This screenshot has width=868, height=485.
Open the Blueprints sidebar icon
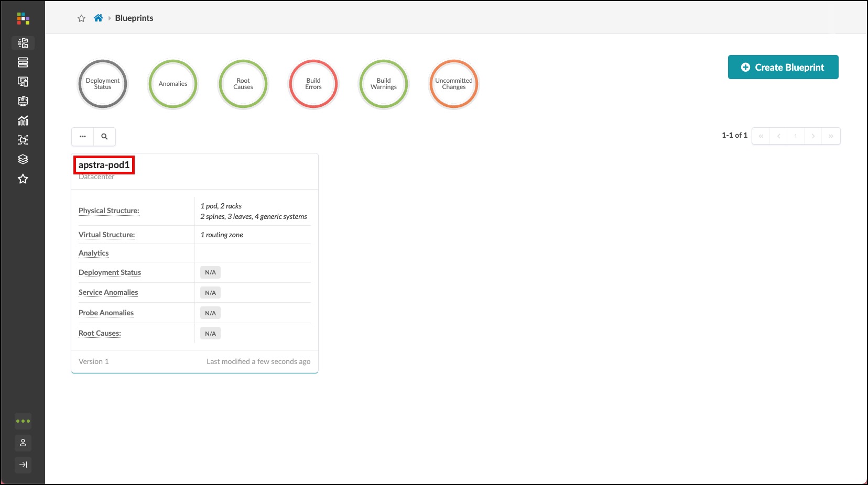23,43
